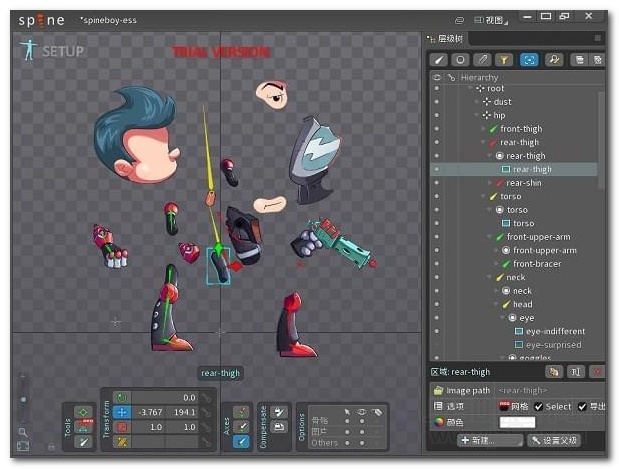Image resolution: width=619 pixels, height=469 pixels.
Task: Expand the front-thigh bone node
Action: tap(483, 129)
